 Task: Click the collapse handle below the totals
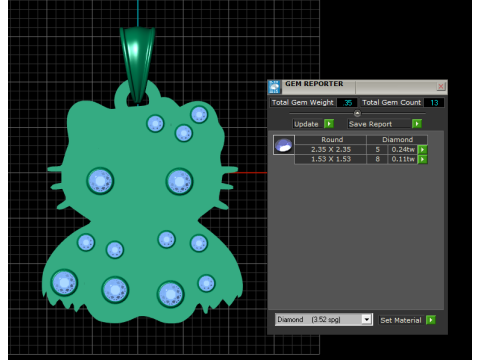357,113
